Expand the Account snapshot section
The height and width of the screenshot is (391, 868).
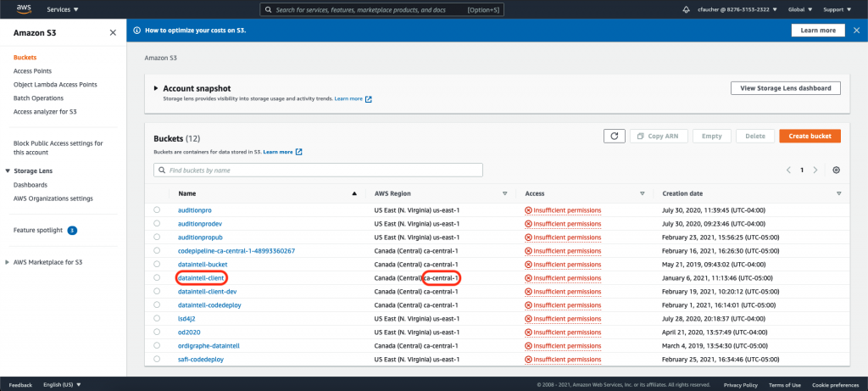pyautogui.click(x=157, y=88)
